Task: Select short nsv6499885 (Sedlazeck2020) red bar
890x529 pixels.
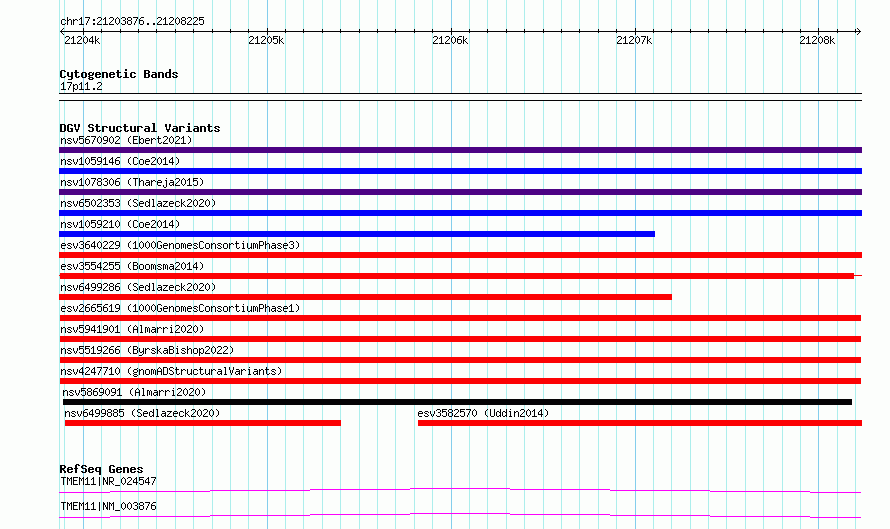Action: coord(203,423)
